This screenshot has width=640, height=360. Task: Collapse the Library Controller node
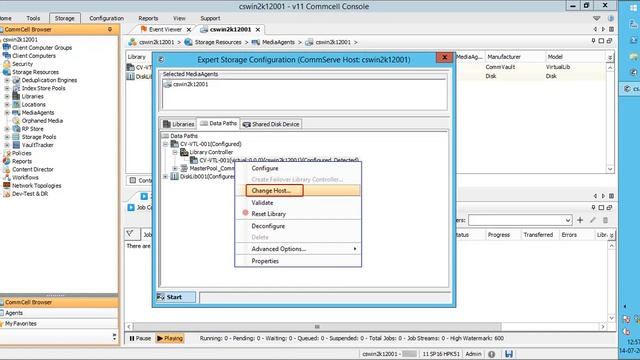click(x=175, y=152)
